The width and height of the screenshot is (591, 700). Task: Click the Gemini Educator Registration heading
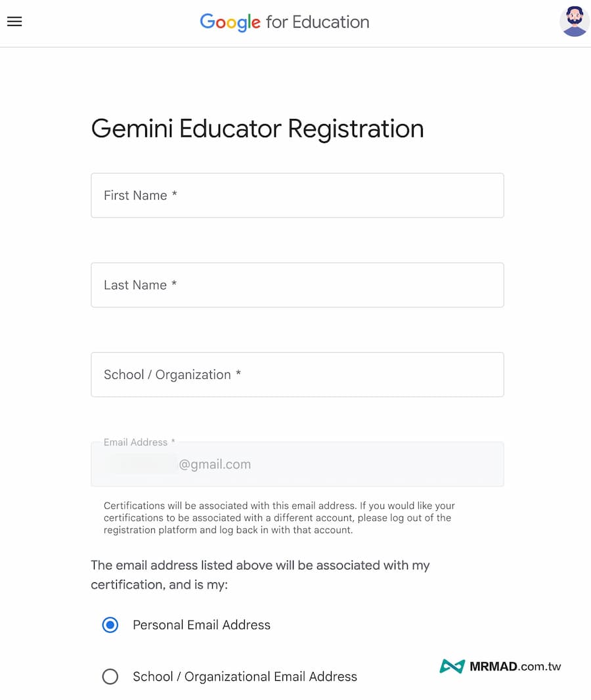pyautogui.click(x=257, y=129)
